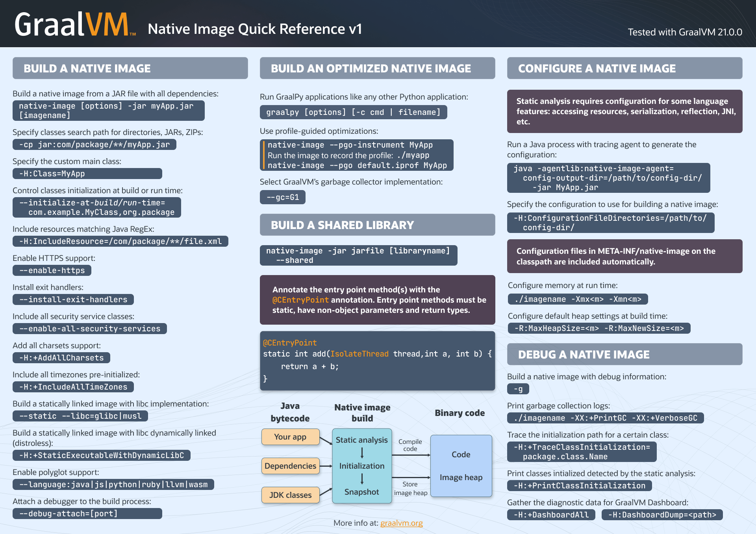756x534 pixels.
Task: Click the 'Compile code' arrow label
Action: pos(410,445)
